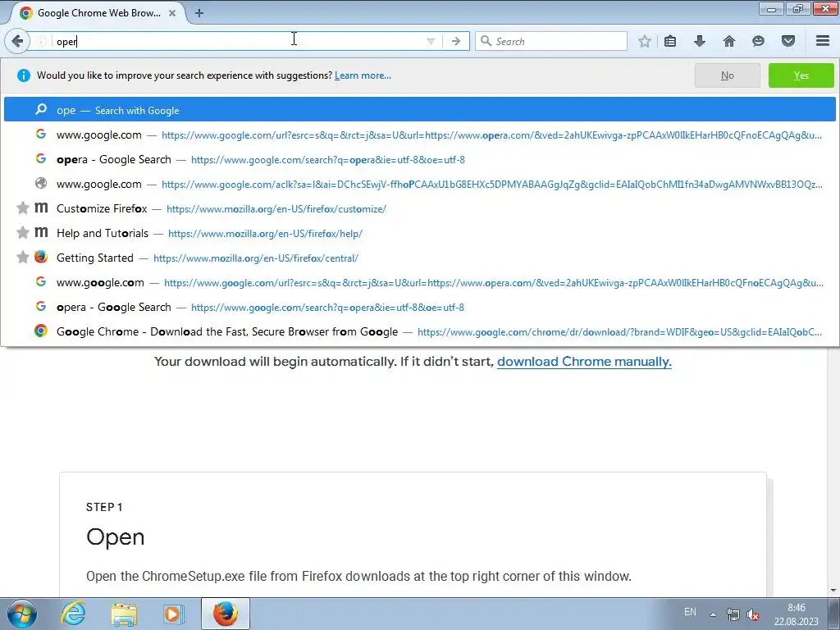Image resolution: width=840 pixels, height=630 pixels.
Task: Click the star icon beside Getting Started
Action: click(22, 257)
